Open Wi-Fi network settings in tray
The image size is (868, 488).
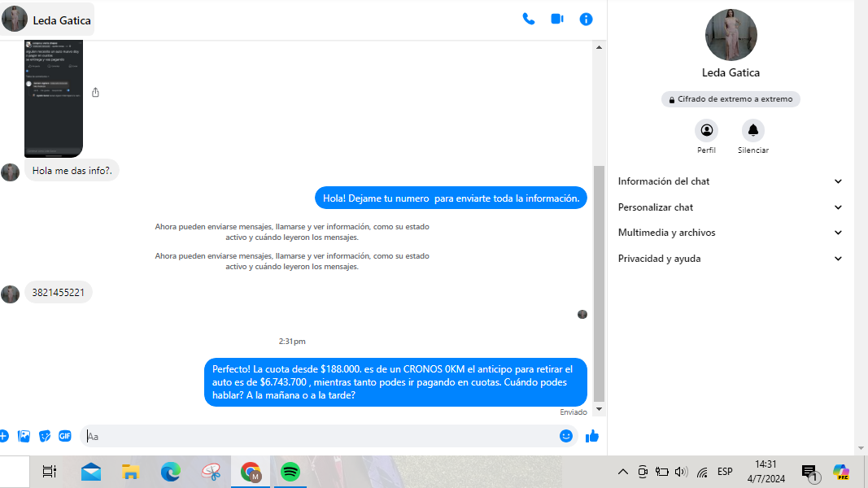702,472
